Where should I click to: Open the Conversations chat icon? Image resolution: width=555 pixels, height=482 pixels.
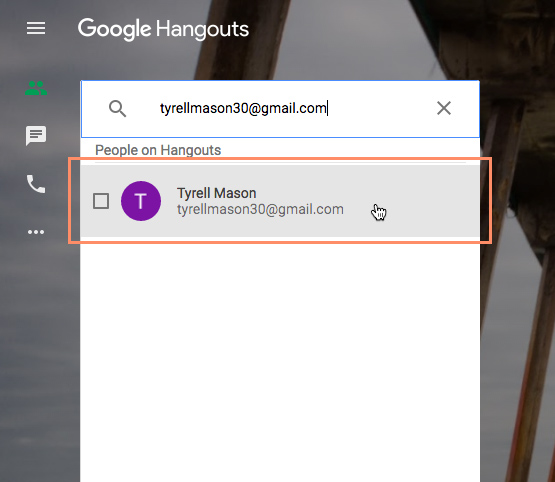click(x=36, y=136)
